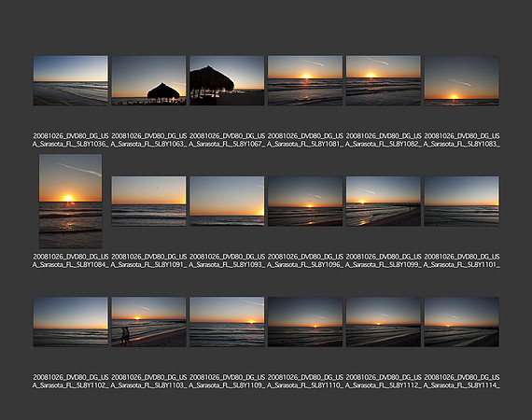Select the filename text ending 5L8Y1109_
This screenshot has height=420, width=532.
227,382
